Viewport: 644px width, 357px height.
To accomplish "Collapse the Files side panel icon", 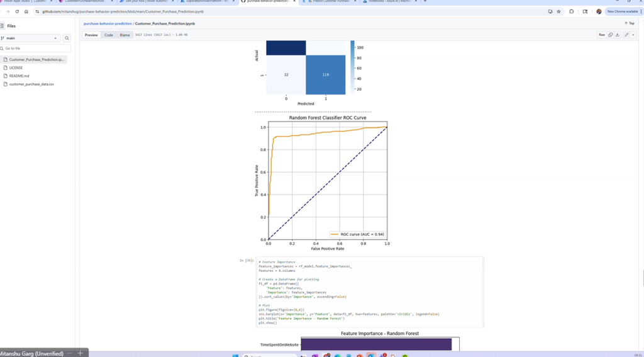I will click(x=3, y=26).
